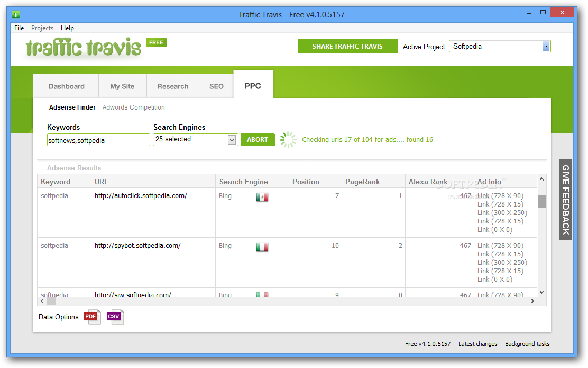Click the scroll up arrow in results table

(541, 179)
